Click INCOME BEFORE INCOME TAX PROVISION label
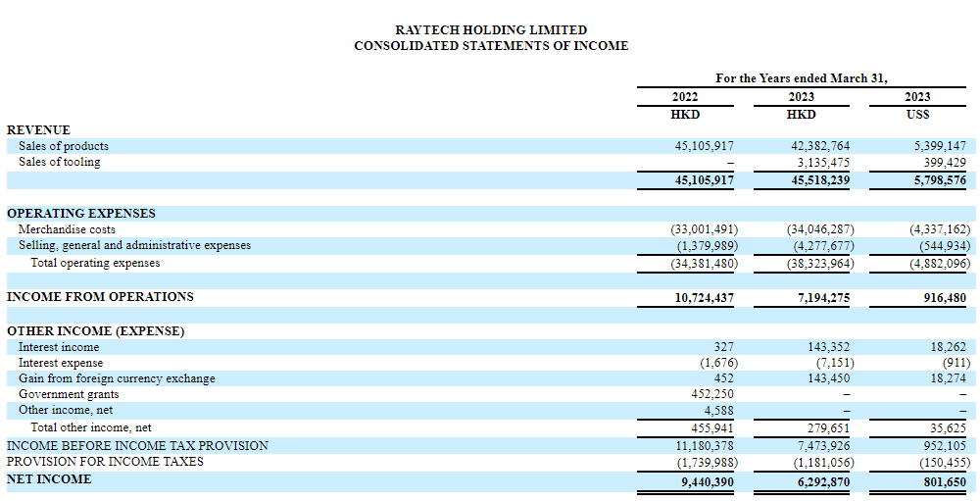Screen dimensions: 980x501 [137, 445]
